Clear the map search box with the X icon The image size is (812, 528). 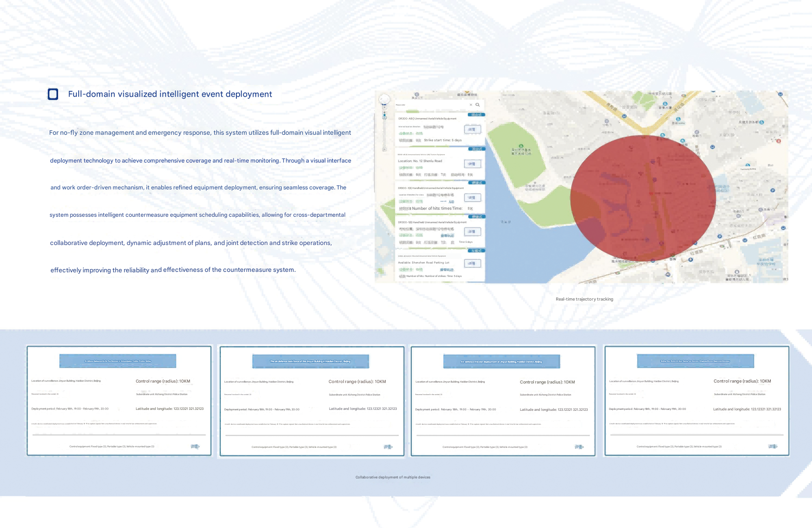pos(471,105)
